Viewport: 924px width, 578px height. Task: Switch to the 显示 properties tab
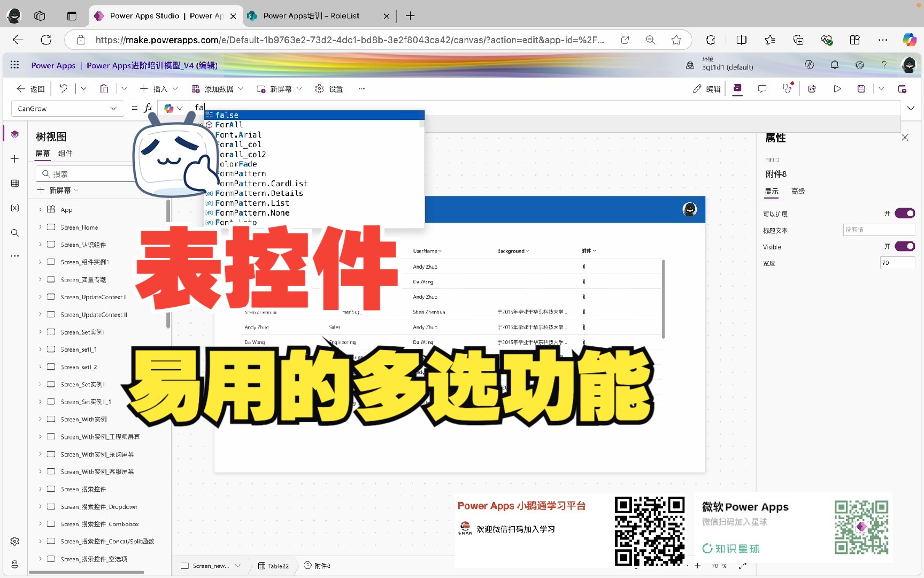tap(772, 191)
